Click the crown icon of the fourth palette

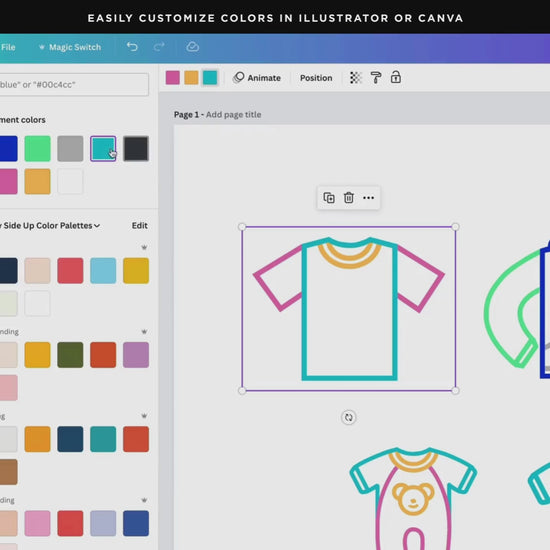[144, 500]
